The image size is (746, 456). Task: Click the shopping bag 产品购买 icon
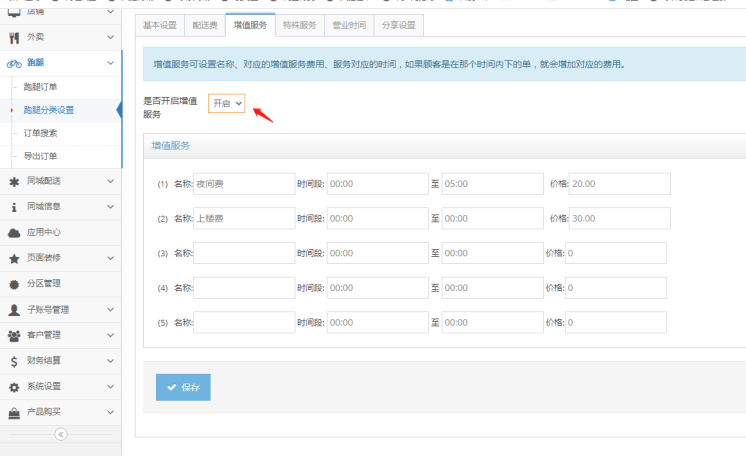coord(14,412)
